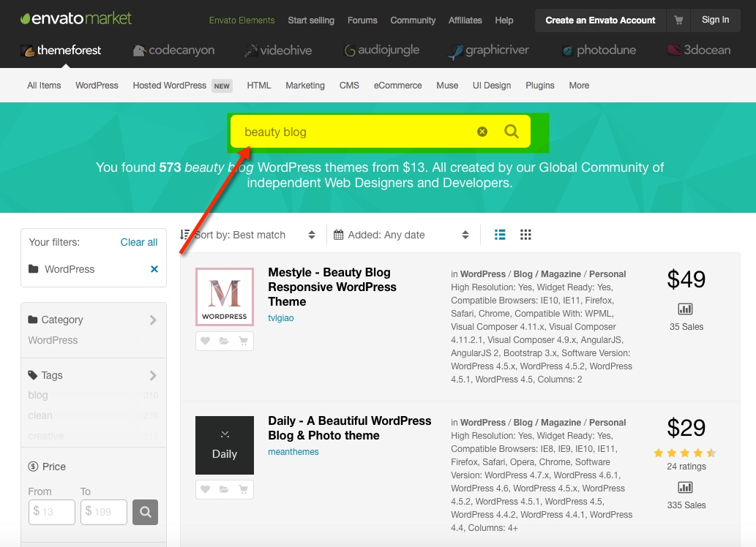The height and width of the screenshot is (547, 756).
Task: Go to the 3DOcean marketplace
Action: tap(699, 50)
